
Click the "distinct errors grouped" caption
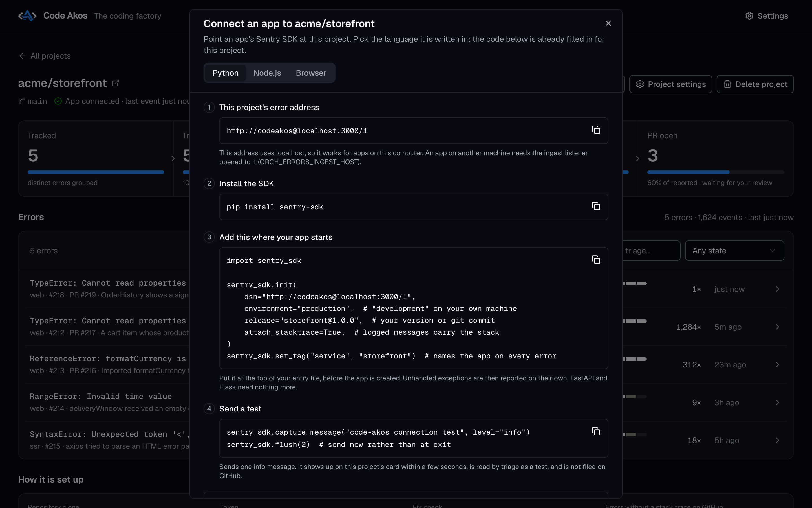(x=62, y=183)
